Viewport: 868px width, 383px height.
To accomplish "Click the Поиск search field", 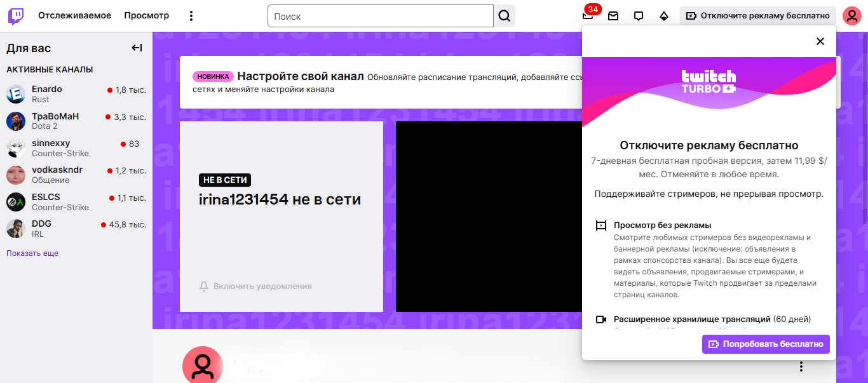I will [x=381, y=16].
